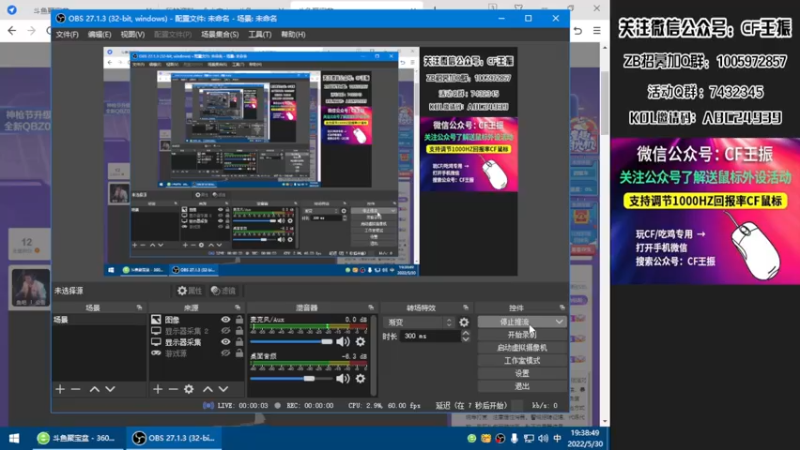
Task: Expand the 停止推流 button dropdown arrow
Action: point(559,322)
